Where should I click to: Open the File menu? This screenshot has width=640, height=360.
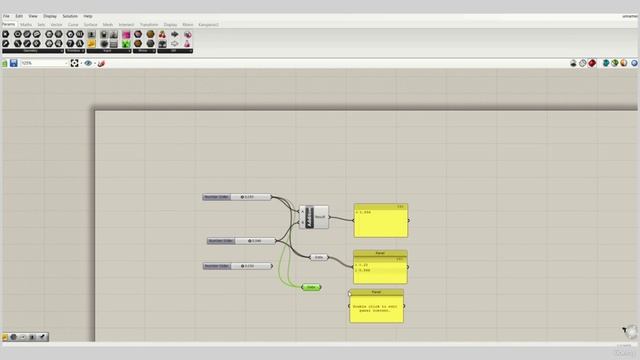coord(6,16)
